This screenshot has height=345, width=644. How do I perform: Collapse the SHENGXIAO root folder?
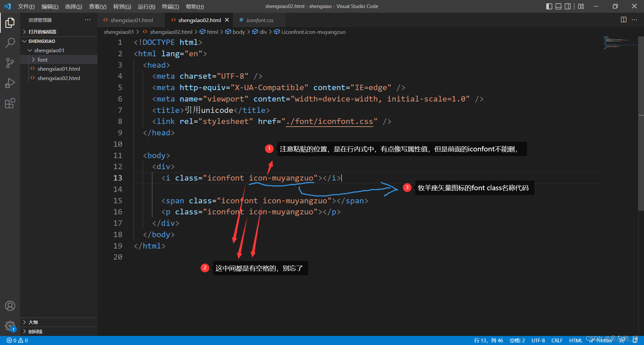coord(59,41)
